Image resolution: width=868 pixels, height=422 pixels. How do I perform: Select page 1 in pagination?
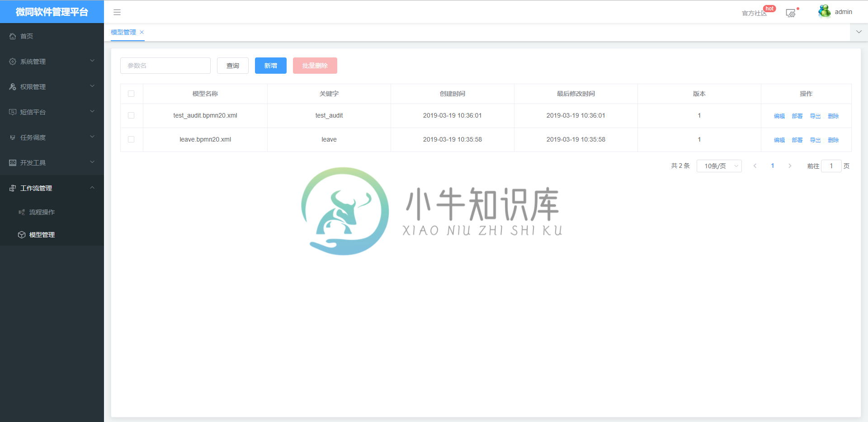pyautogui.click(x=773, y=166)
